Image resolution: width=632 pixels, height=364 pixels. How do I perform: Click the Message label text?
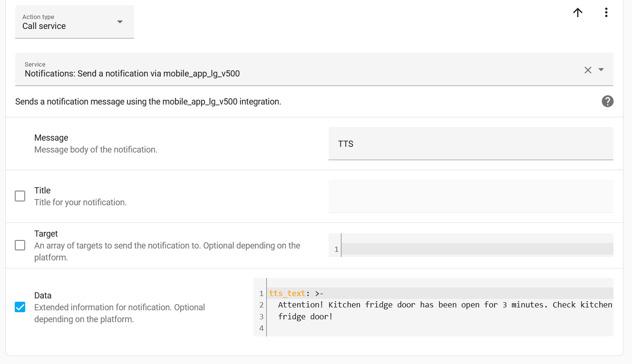coord(51,138)
